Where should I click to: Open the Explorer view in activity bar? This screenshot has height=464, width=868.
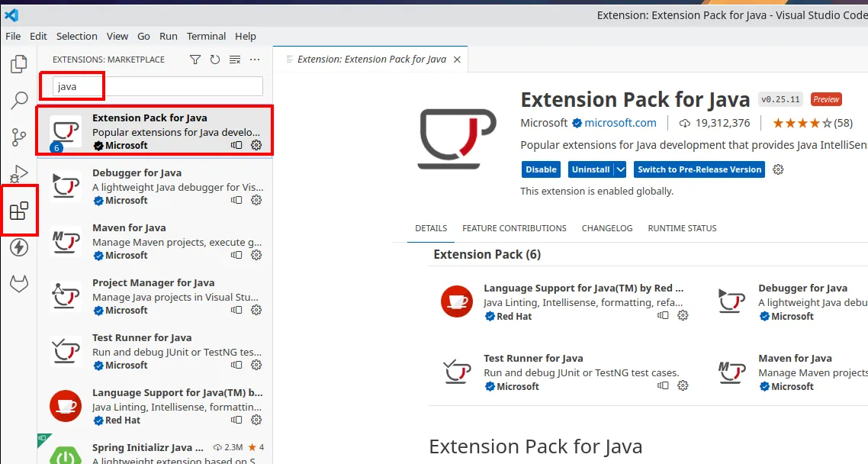click(x=19, y=63)
